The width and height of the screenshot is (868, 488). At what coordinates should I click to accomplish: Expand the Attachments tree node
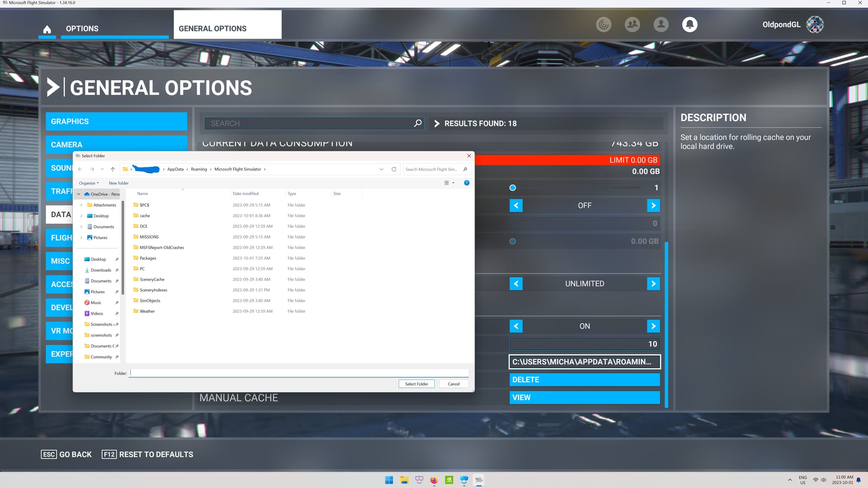pos(81,205)
